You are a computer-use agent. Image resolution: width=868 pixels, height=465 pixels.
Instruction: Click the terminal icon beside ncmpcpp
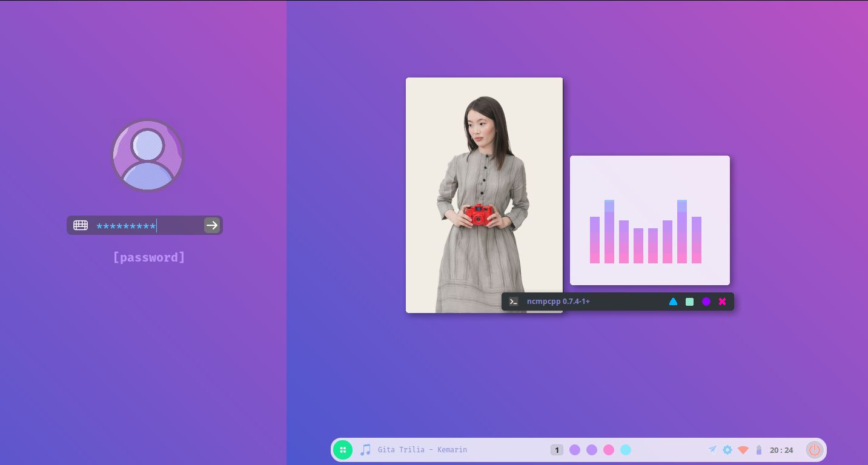(x=514, y=302)
